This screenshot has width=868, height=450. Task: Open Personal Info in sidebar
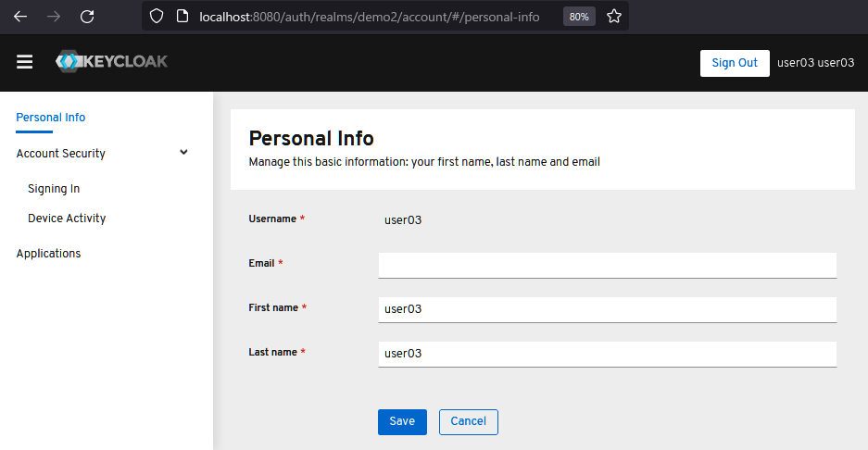51,118
